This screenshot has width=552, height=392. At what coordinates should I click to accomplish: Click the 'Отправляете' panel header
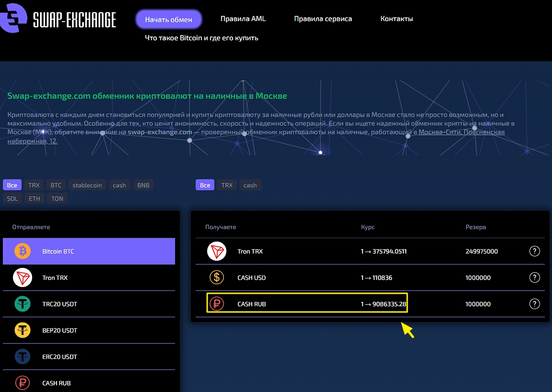[31, 227]
